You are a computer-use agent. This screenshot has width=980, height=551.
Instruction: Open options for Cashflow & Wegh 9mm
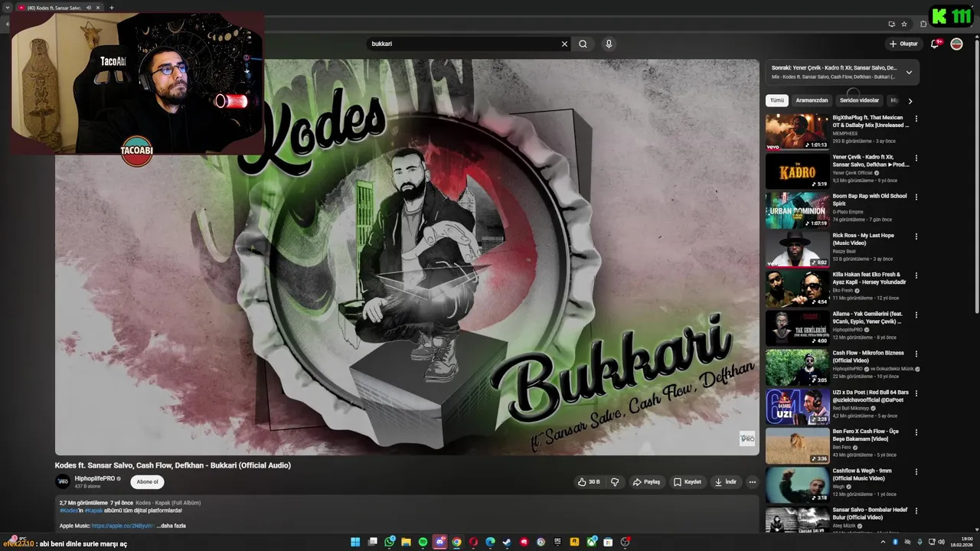tap(916, 472)
